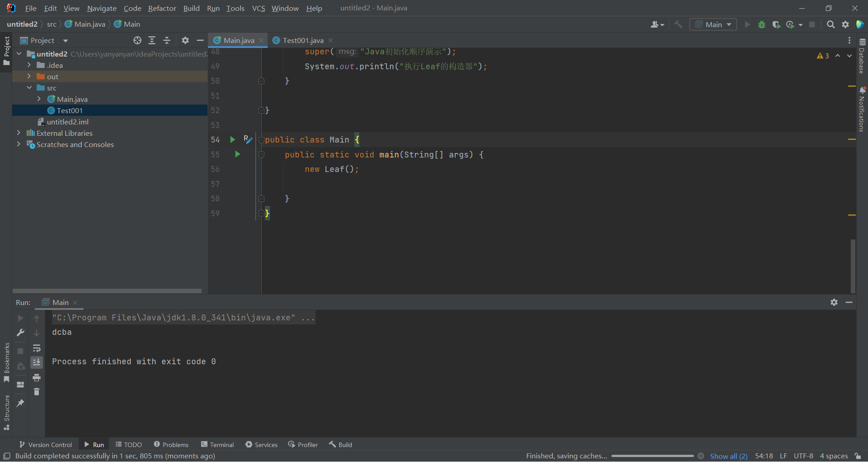868x462 pixels.
Task: Click Select Opened File target icon
Action: pos(137,41)
